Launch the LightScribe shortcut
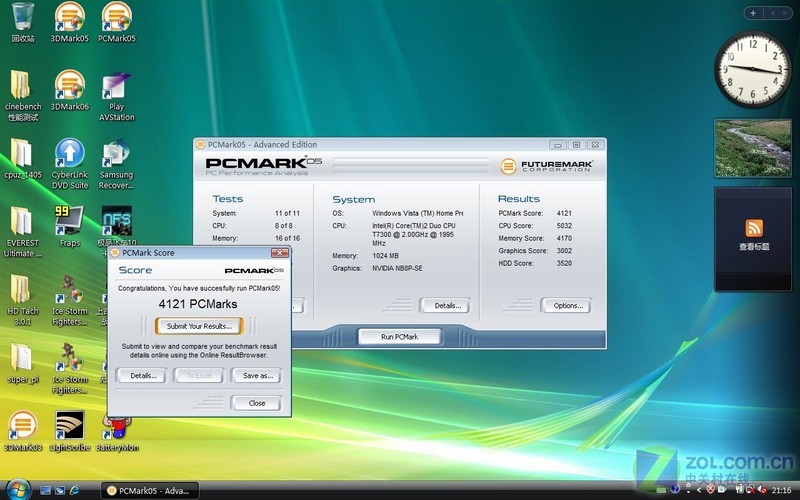Viewport: 800px width, 500px height. coord(70,431)
